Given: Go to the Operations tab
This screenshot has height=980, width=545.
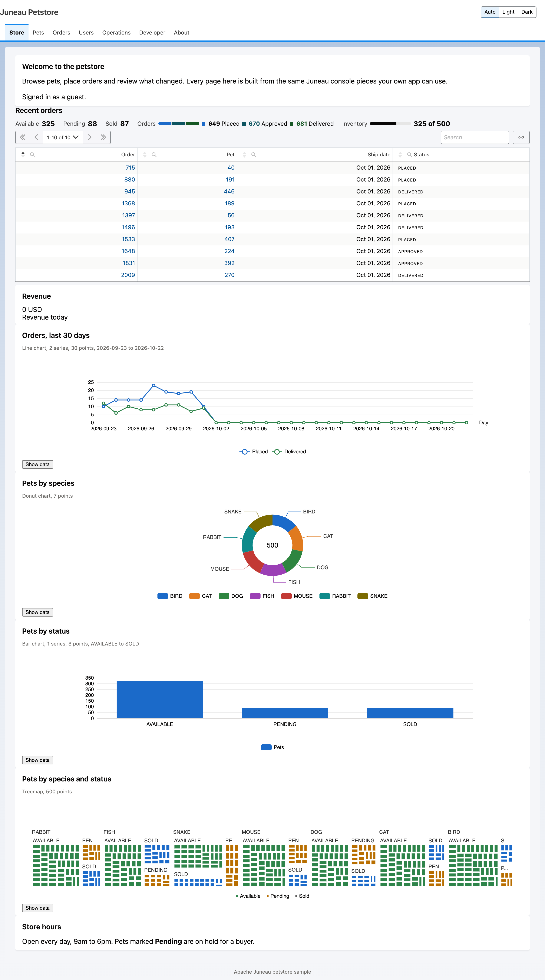Looking at the screenshot, I should point(116,33).
